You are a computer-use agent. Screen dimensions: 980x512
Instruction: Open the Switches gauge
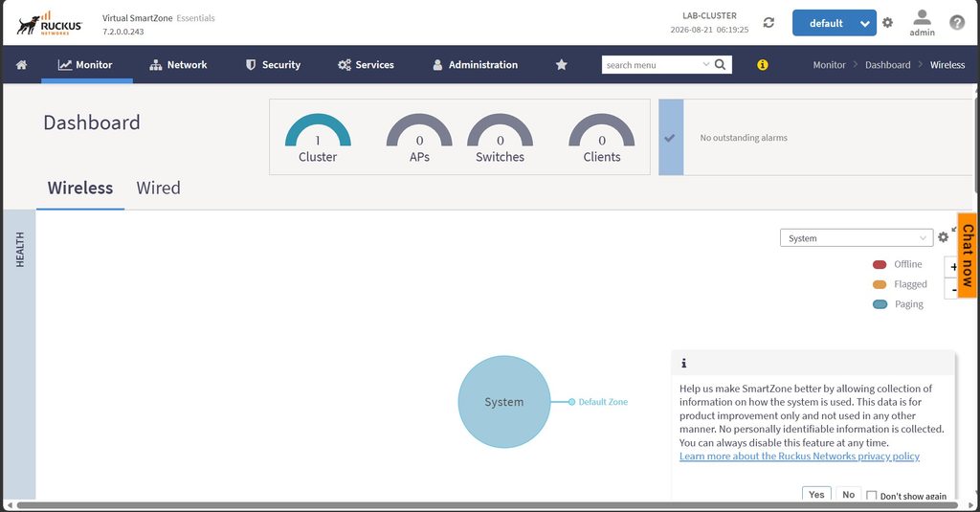500,138
